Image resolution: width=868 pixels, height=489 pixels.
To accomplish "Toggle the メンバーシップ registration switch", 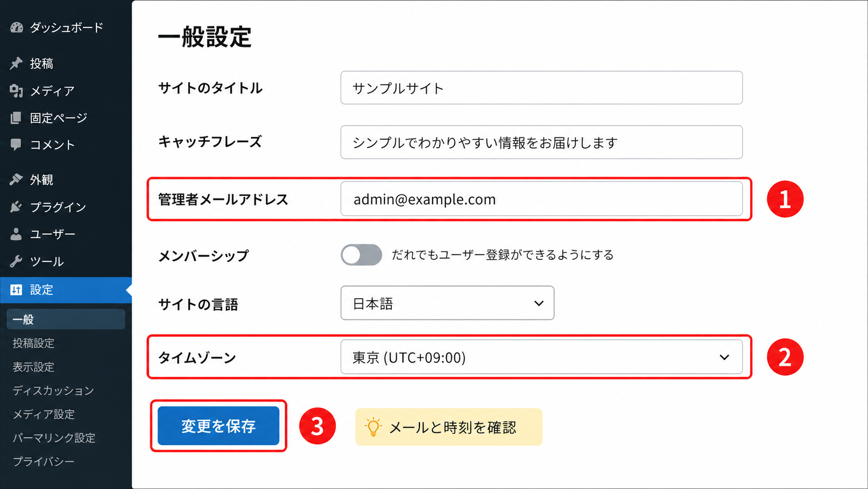I will (x=361, y=255).
